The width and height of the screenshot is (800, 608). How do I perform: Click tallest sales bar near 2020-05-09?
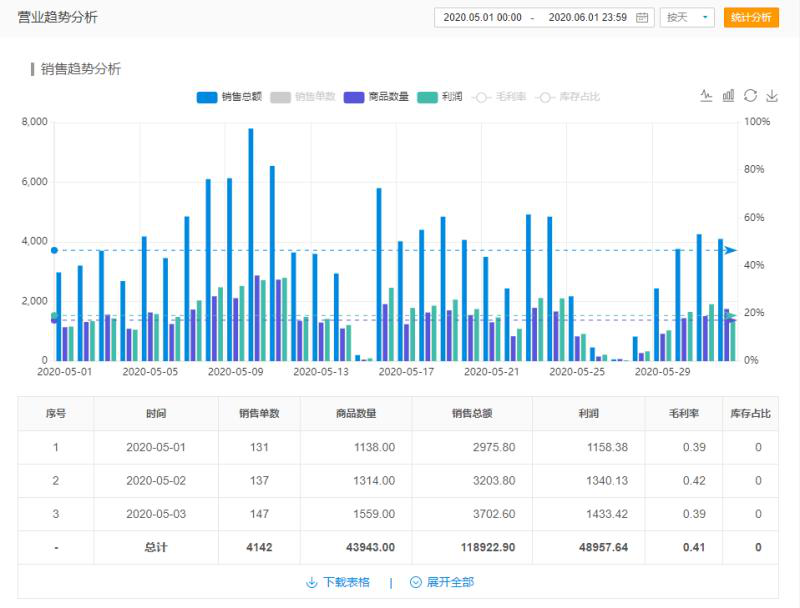click(251, 244)
